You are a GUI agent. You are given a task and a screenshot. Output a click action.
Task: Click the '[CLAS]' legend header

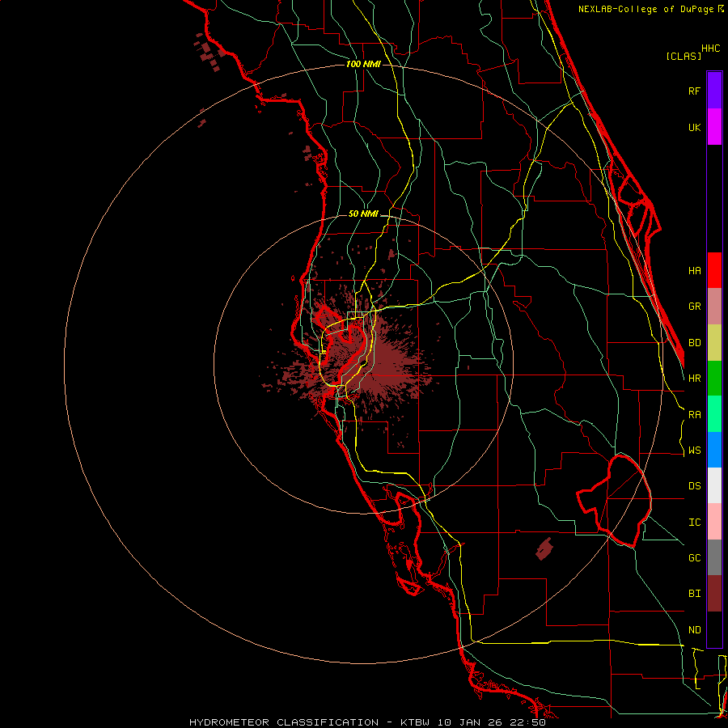click(x=684, y=56)
